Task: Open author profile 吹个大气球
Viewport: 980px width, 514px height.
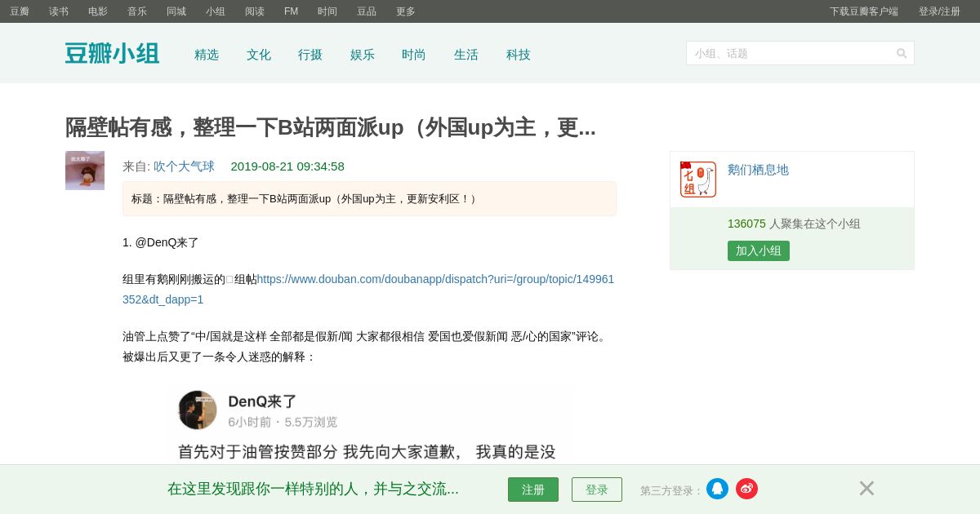Action: point(184,166)
